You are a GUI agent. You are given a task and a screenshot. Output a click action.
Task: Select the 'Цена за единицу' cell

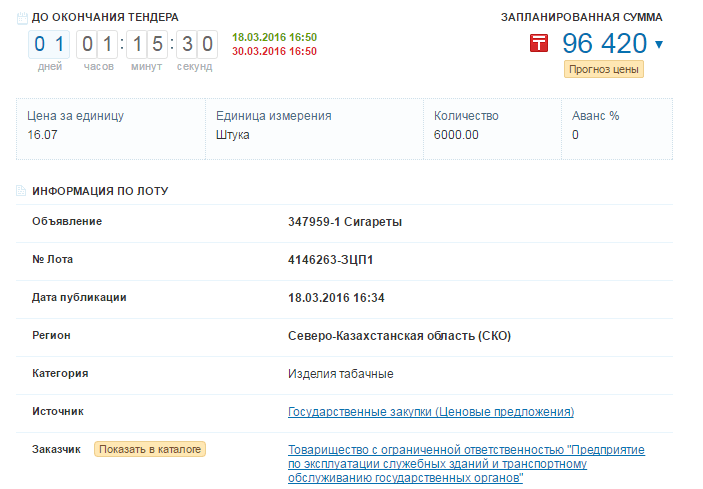click(x=110, y=125)
